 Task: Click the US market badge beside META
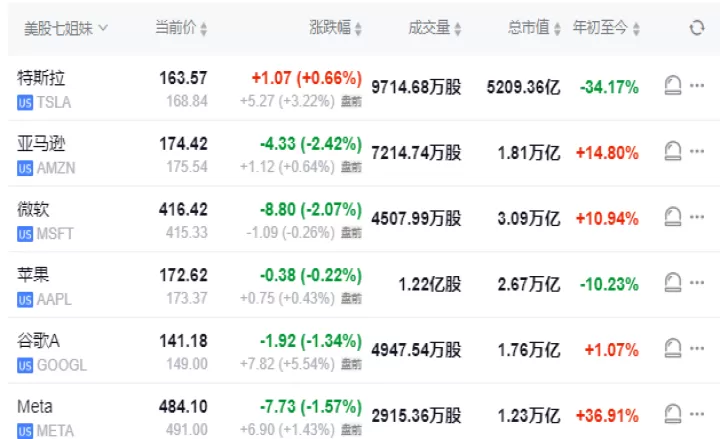coord(25,431)
